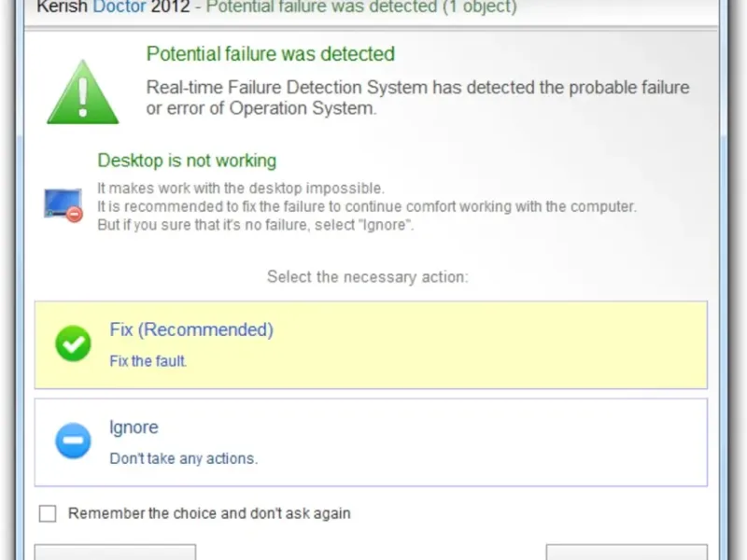This screenshot has width=747, height=560.
Task: Click the 'Fix the fault.' description text
Action: 148,361
